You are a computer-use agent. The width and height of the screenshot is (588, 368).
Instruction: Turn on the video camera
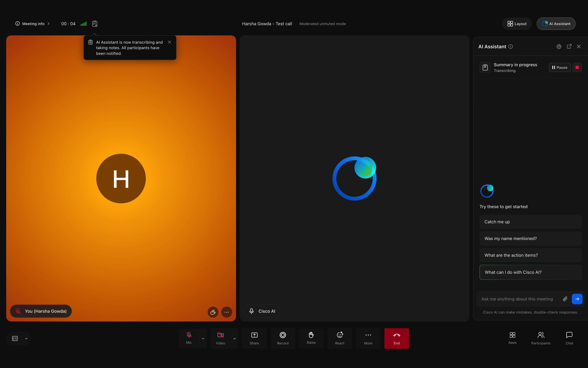coord(220,338)
